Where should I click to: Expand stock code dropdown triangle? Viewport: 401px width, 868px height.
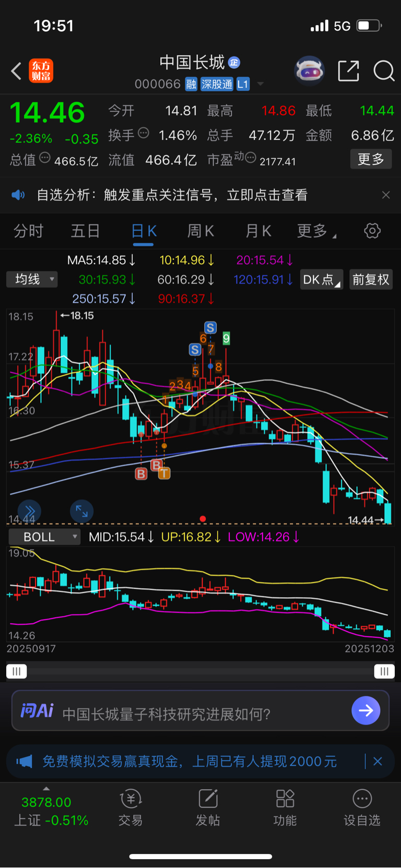[260, 84]
